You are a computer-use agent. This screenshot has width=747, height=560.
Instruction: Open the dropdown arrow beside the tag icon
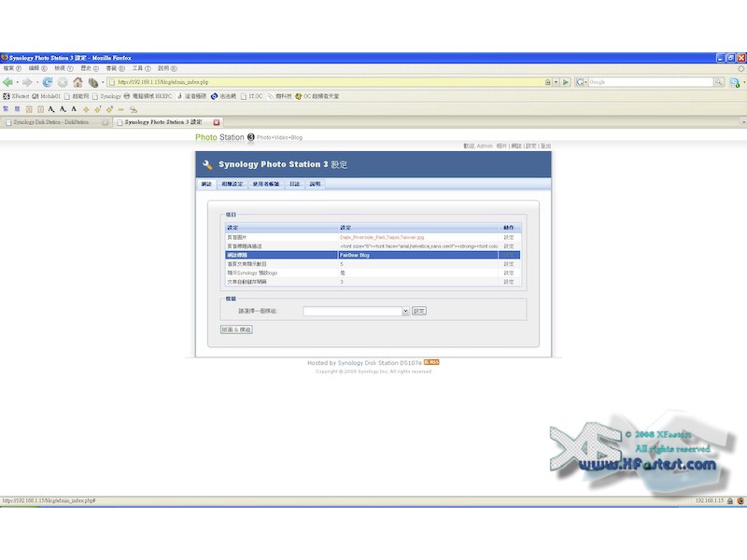(x=103, y=82)
